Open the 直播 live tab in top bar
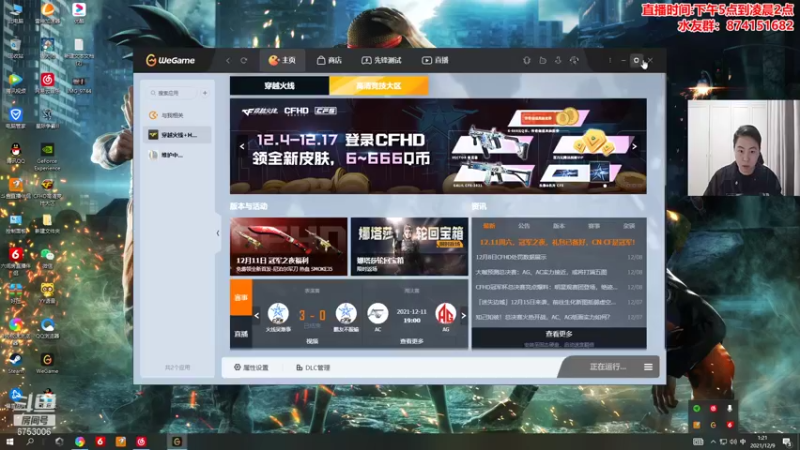This screenshot has width=800, height=450. click(x=435, y=60)
